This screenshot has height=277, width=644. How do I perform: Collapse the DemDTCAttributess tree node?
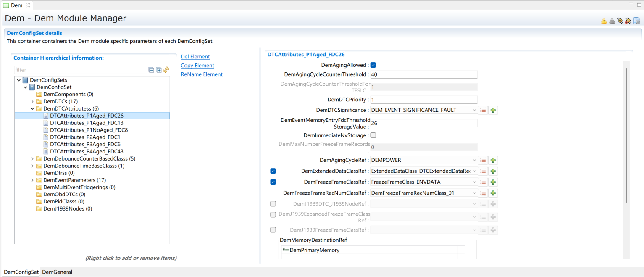(x=32, y=108)
